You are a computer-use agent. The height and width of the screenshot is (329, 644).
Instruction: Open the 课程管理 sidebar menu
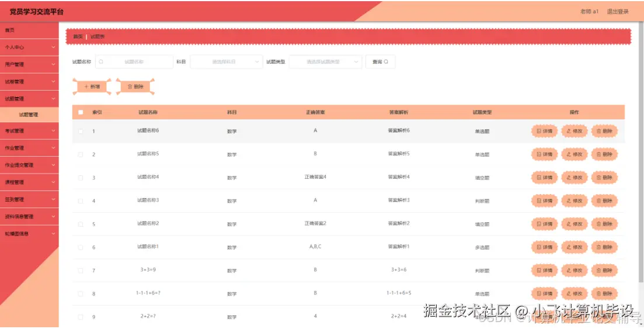(29, 182)
